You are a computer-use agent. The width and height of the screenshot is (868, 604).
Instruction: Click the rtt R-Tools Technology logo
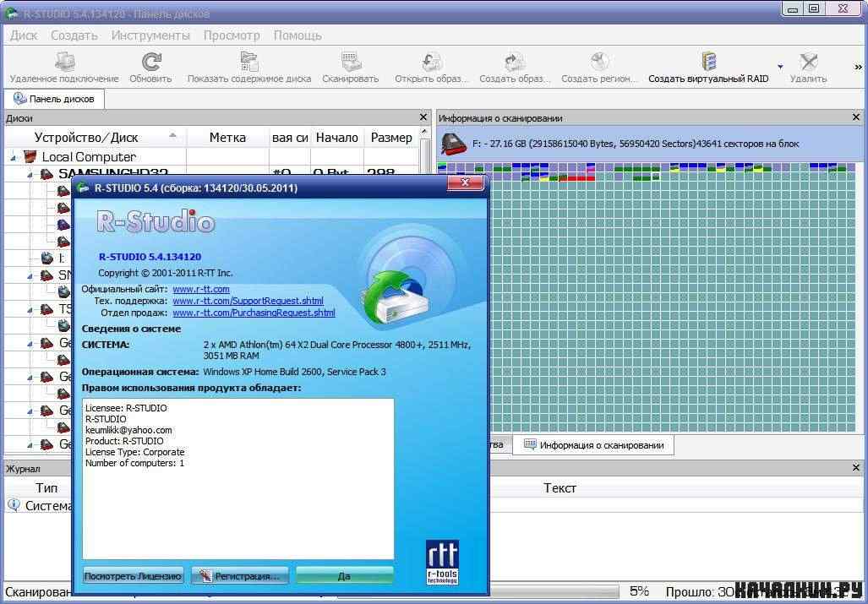442,562
